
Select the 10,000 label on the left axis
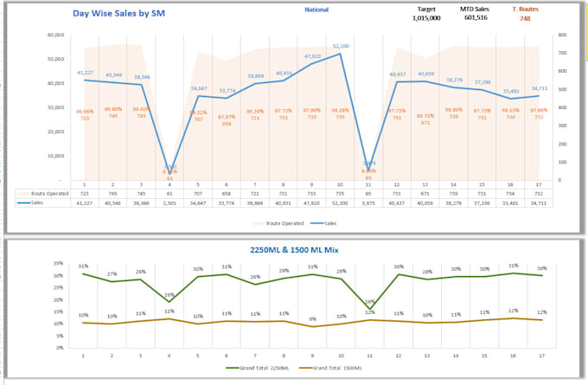pos(55,156)
